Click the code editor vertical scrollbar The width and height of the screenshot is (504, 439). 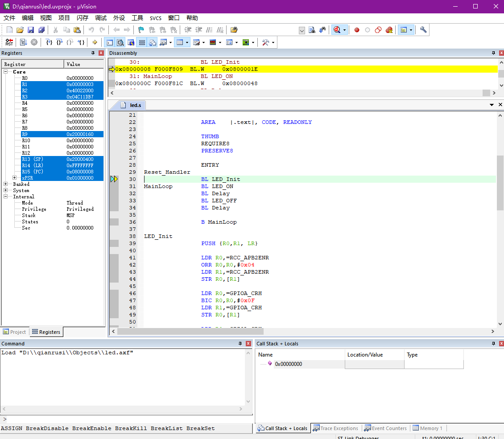pyautogui.click(x=500, y=183)
